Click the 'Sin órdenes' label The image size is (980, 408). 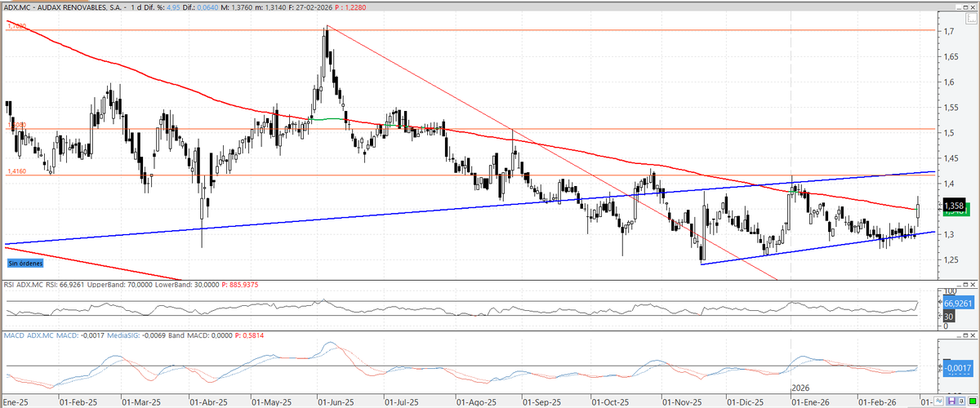tap(24, 264)
